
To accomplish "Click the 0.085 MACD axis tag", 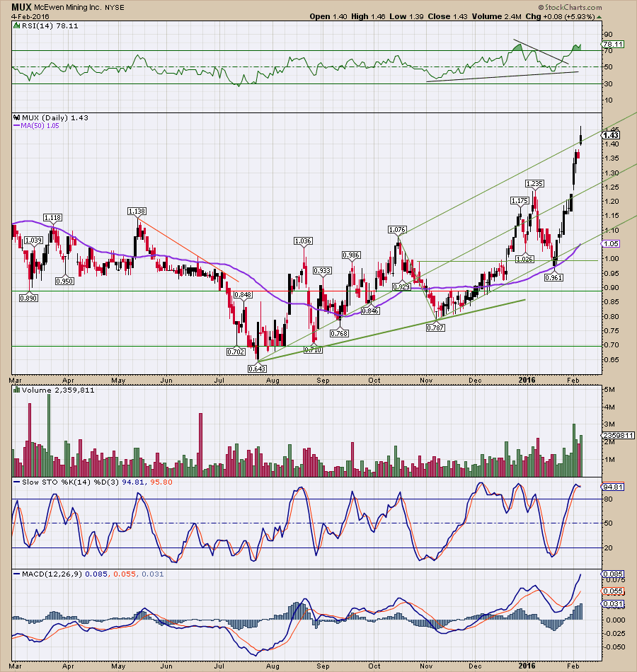I will tap(613, 574).
